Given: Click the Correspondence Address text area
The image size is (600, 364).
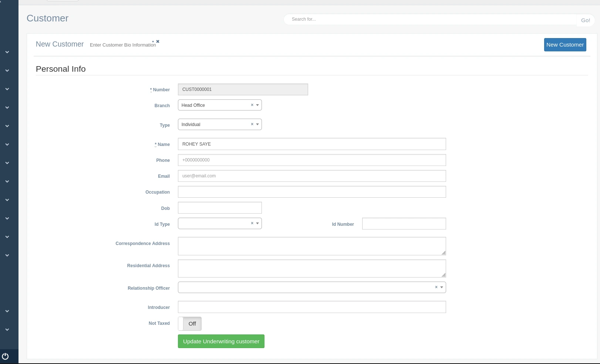Looking at the screenshot, I should (312, 246).
